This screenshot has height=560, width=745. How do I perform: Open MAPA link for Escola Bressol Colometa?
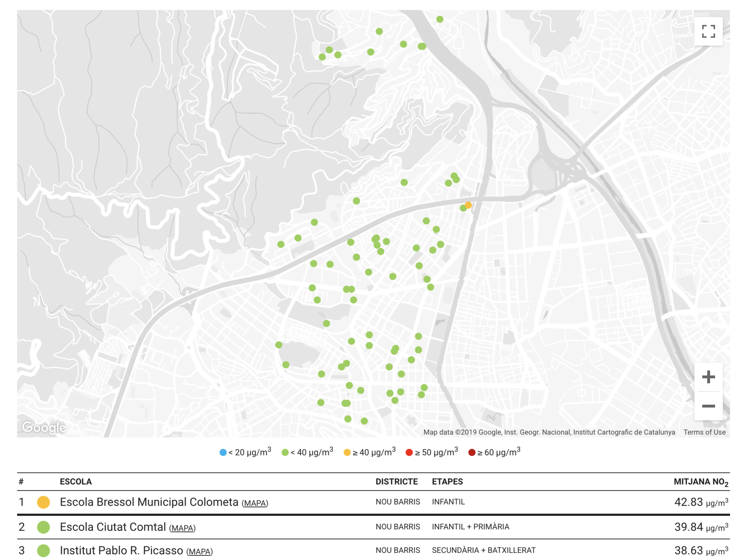(255, 503)
